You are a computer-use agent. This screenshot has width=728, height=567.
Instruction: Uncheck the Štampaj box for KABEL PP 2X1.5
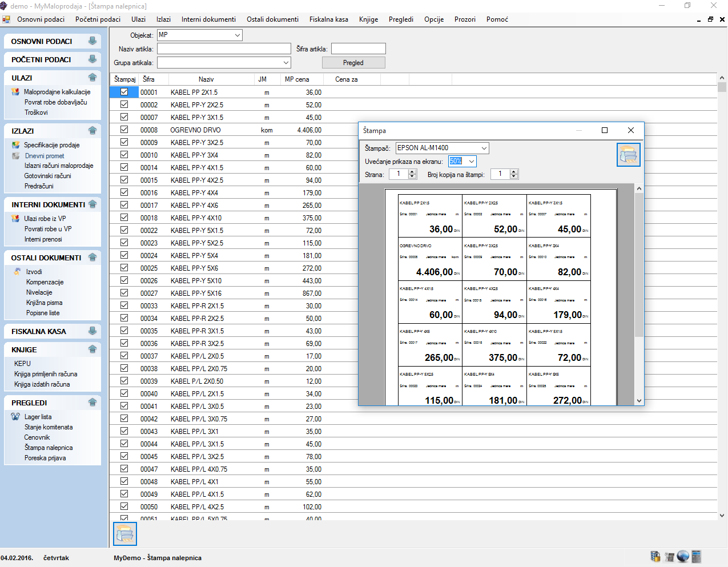click(x=124, y=92)
